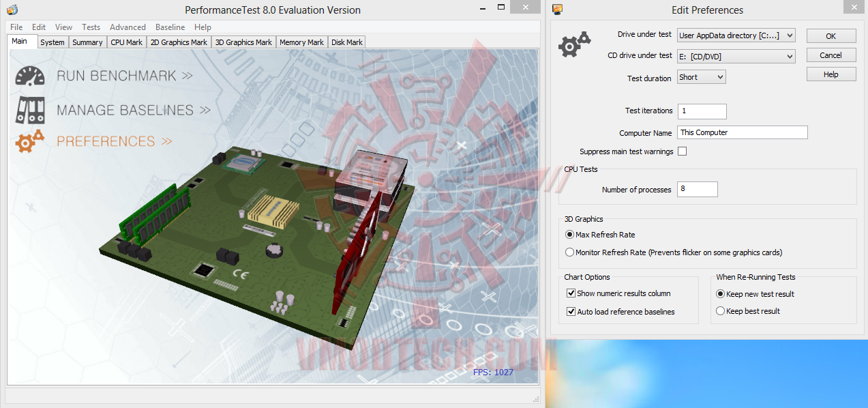Open the Tests menu
The image size is (868, 408).
pos(91,27)
